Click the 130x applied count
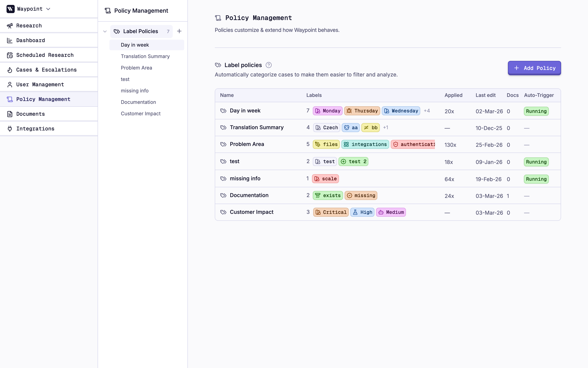 450,145
